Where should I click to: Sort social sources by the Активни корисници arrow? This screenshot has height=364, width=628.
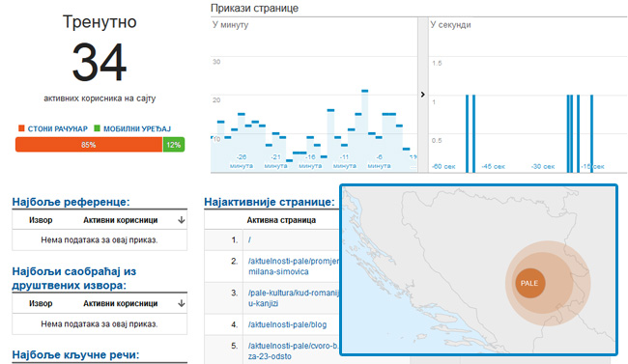point(182,303)
